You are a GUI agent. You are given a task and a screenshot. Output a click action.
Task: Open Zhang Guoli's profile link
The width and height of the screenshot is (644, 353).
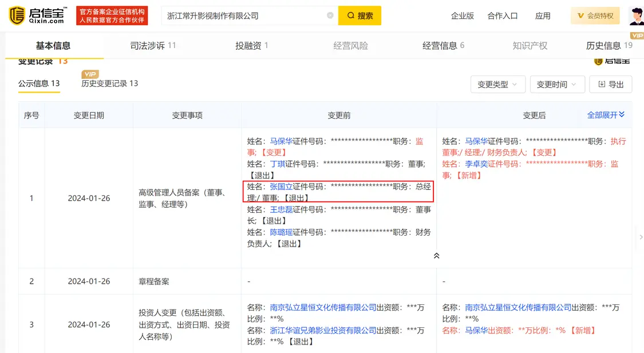coord(281,187)
